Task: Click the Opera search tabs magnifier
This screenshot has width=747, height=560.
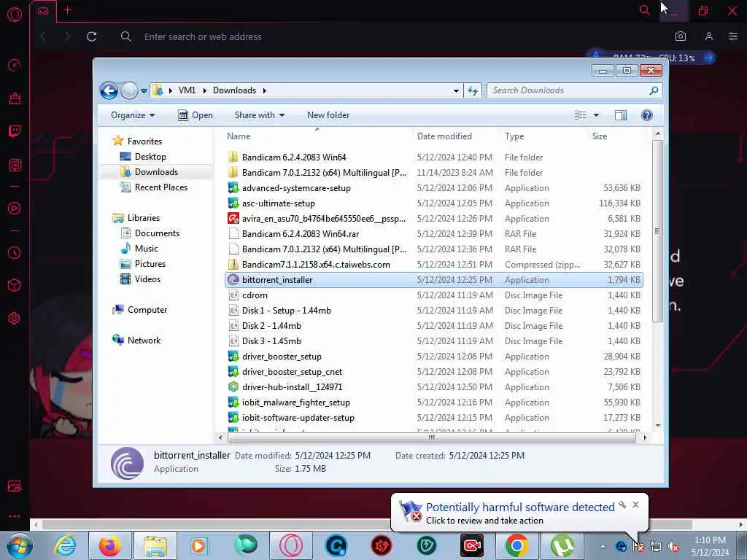Action: [645, 10]
